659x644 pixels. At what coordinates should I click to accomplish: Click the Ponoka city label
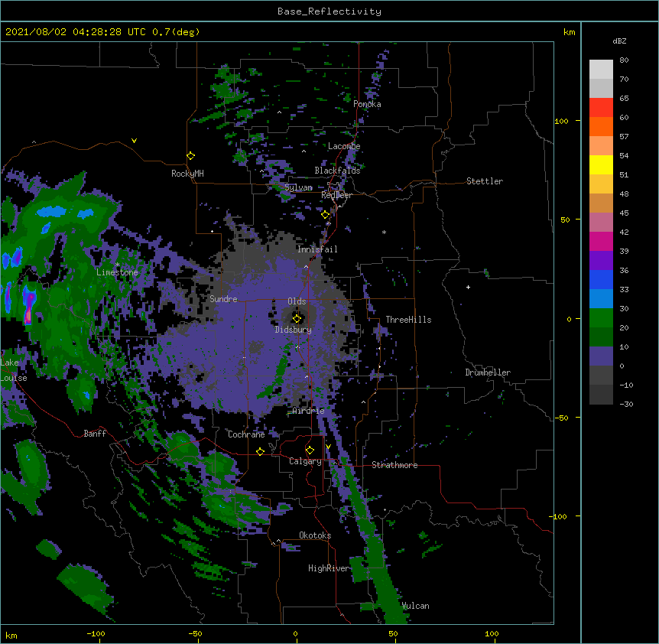[367, 104]
